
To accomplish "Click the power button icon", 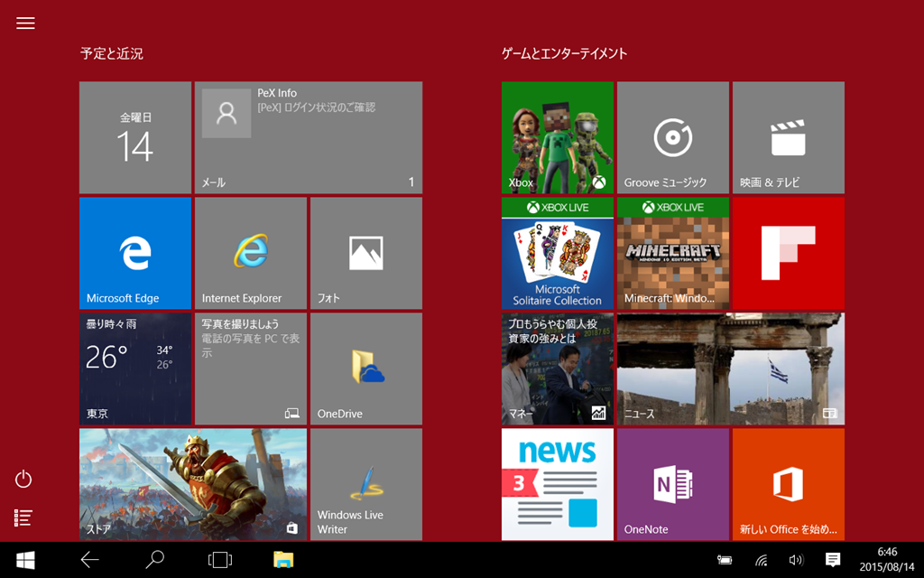I will point(23,479).
